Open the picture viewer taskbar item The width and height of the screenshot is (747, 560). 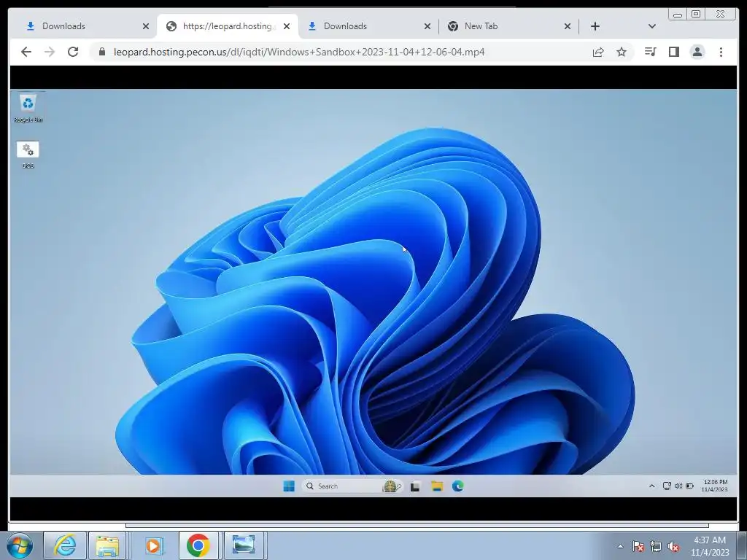click(x=244, y=545)
